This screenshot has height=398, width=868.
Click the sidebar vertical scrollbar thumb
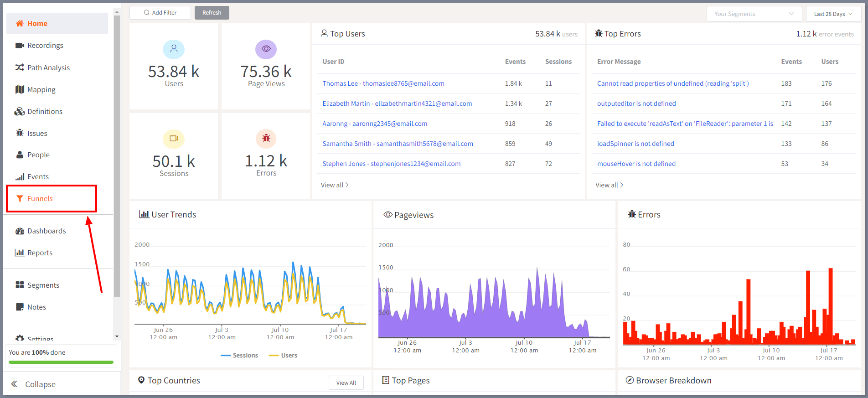pyautogui.click(x=117, y=156)
